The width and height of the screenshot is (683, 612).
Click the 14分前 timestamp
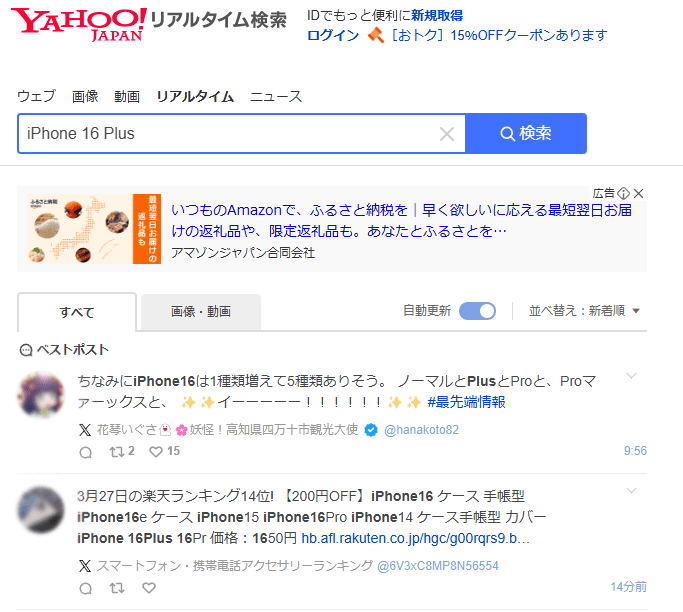629,587
